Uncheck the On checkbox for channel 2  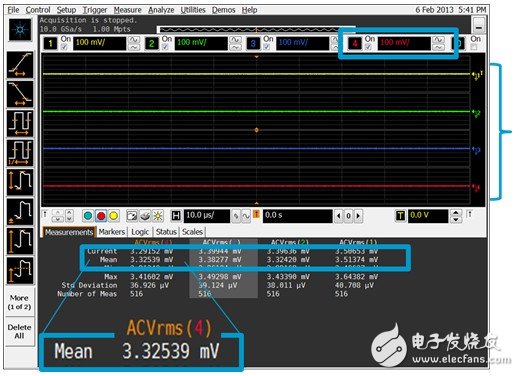point(165,47)
